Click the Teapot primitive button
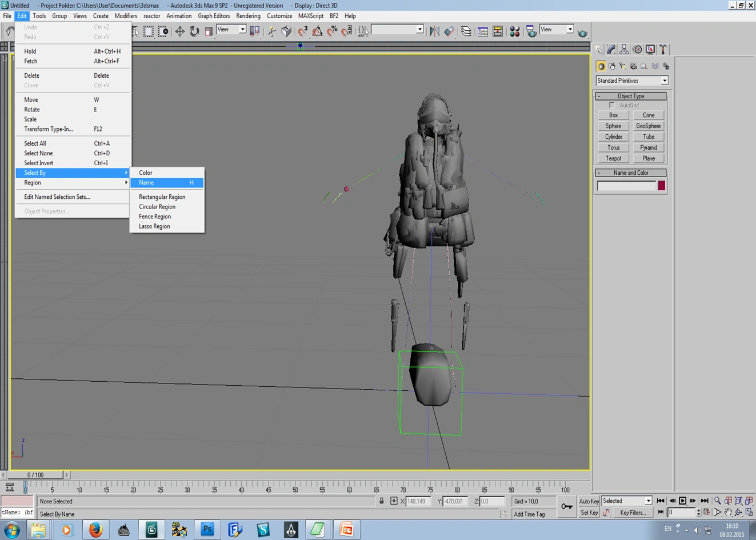Image resolution: width=756 pixels, height=540 pixels. pyautogui.click(x=613, y=158)
